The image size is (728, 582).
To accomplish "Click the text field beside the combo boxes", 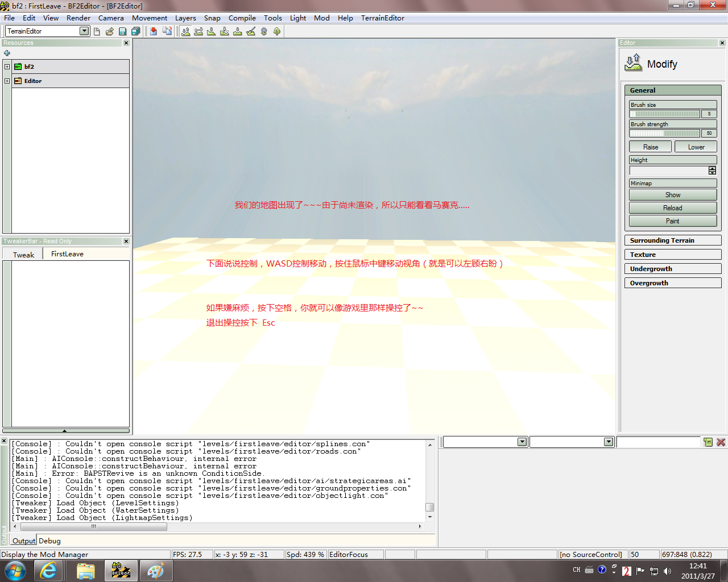I will [658, 442].
